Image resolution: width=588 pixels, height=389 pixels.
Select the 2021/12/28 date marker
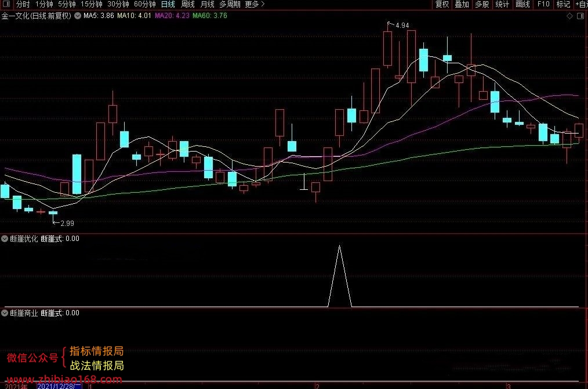[x=59, y=386]
